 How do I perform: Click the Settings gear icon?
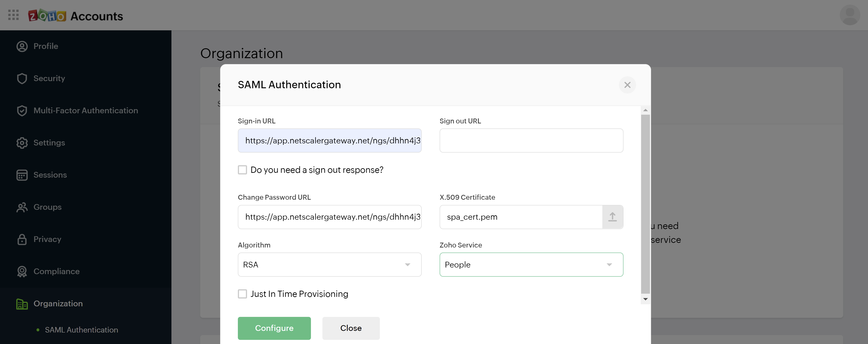pos(22,143)
